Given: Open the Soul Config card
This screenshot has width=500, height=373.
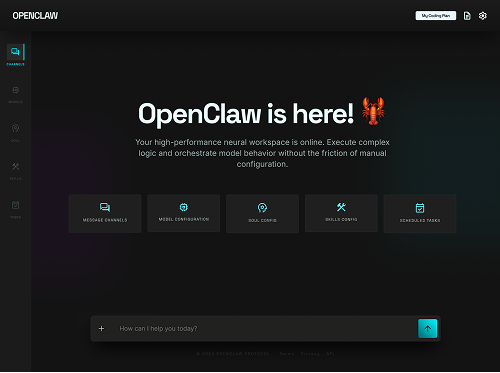Looking at the screenshot, I should 262,213.
